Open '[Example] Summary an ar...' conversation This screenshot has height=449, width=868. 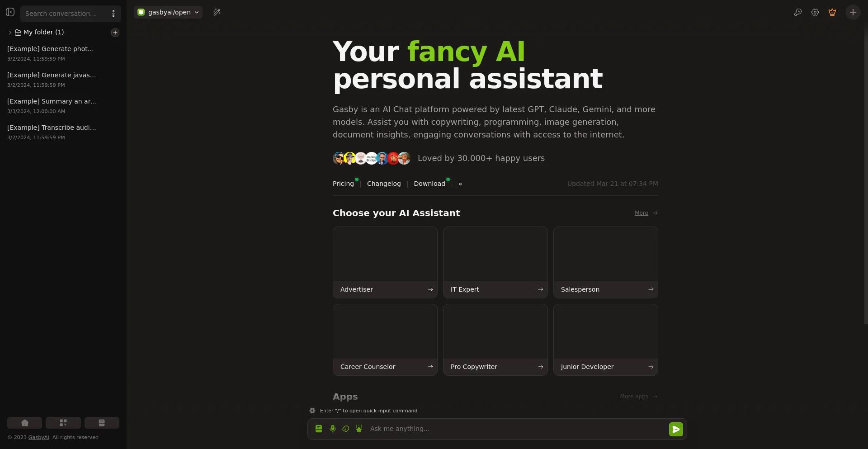pyautogui.click(x=63, y=106)
